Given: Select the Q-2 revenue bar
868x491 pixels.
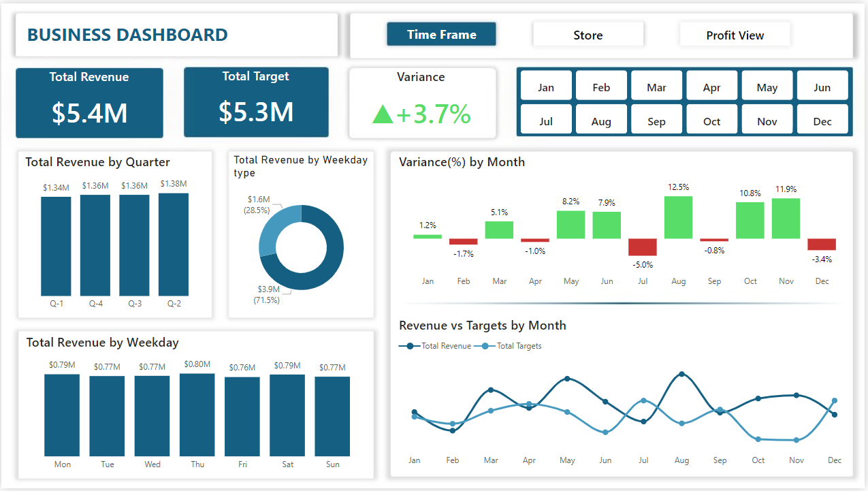Looking at the screenshot, I should coord(174,244).
